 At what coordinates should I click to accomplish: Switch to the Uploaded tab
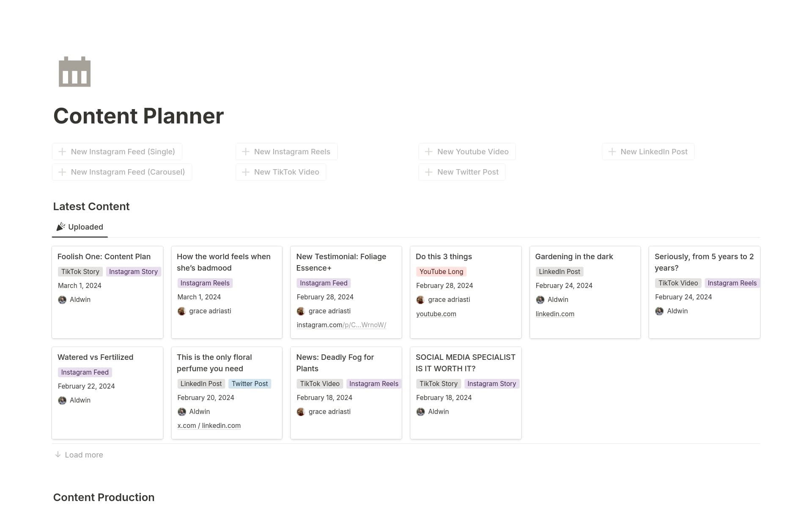(x=85, y=227)
